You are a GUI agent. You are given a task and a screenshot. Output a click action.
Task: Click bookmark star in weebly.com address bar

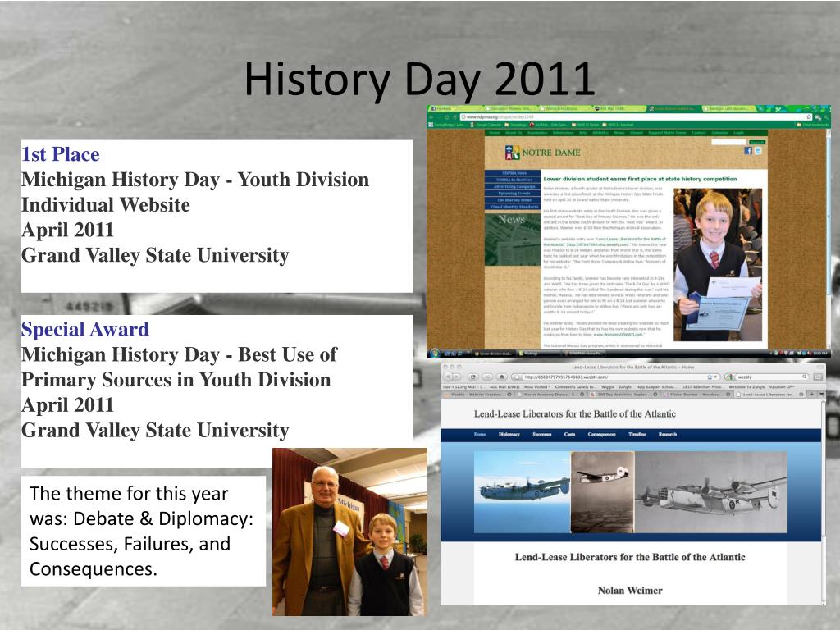point(710,377)
